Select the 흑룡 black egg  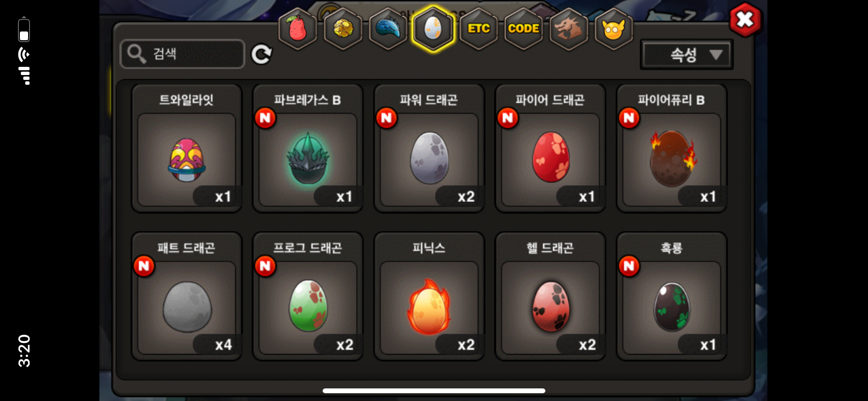click(x=672, y=296)
